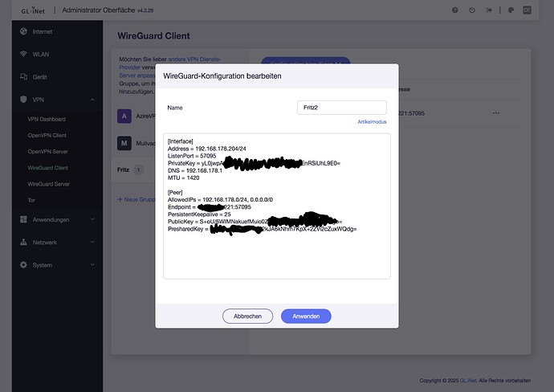Click the MTU = 1420 line
The image size is (554, 392).
click(183, 178)
